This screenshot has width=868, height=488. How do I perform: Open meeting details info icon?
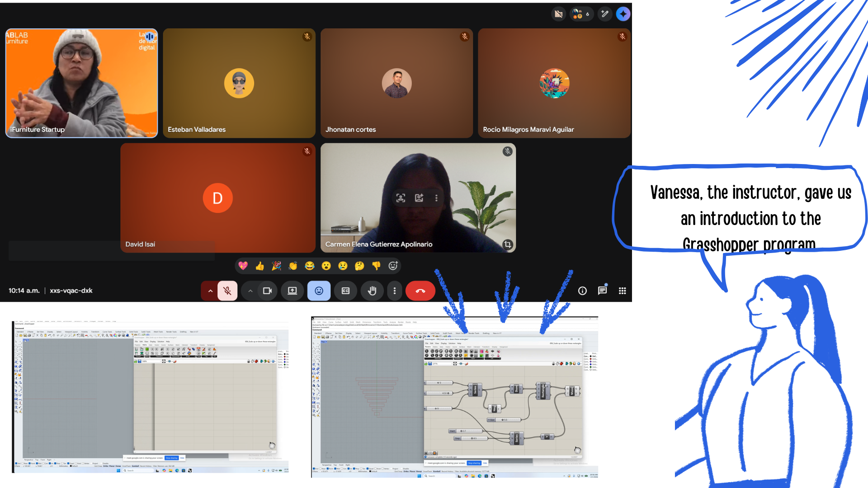pos(582,291)
